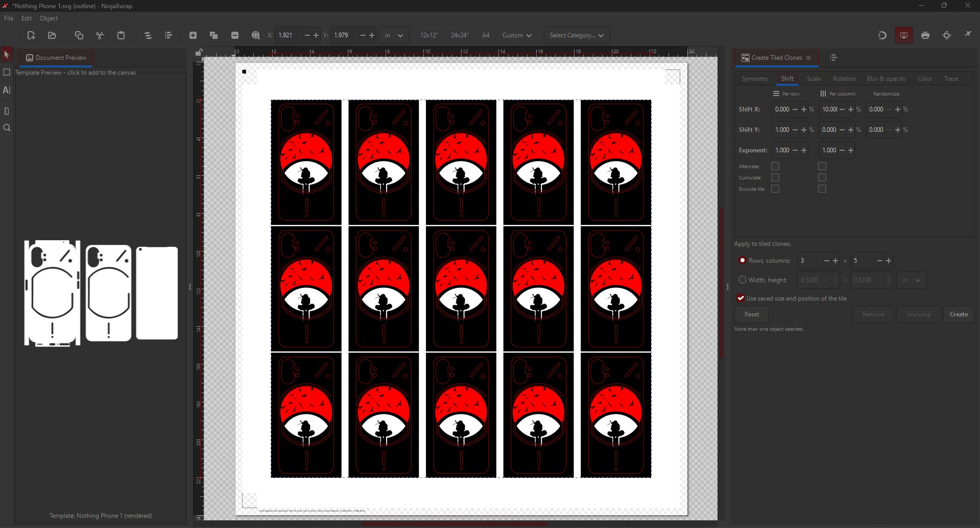Check Exclude tile per column checkbox
The height and width of the screenshot is (528, 980).
click(x=822, y=189)
